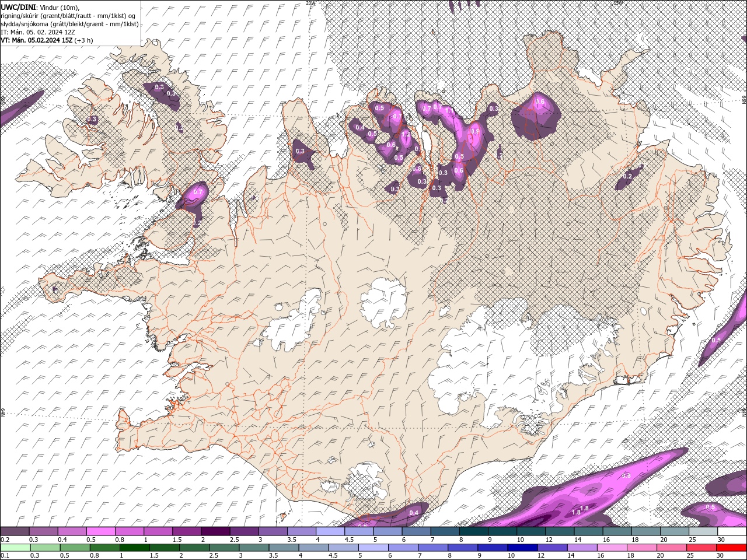This screenshot has width=747, height=560.
Task: Click the pink swatch between 0.5 and 0.8 in the top legend row
Action: (x=100, y=531)
